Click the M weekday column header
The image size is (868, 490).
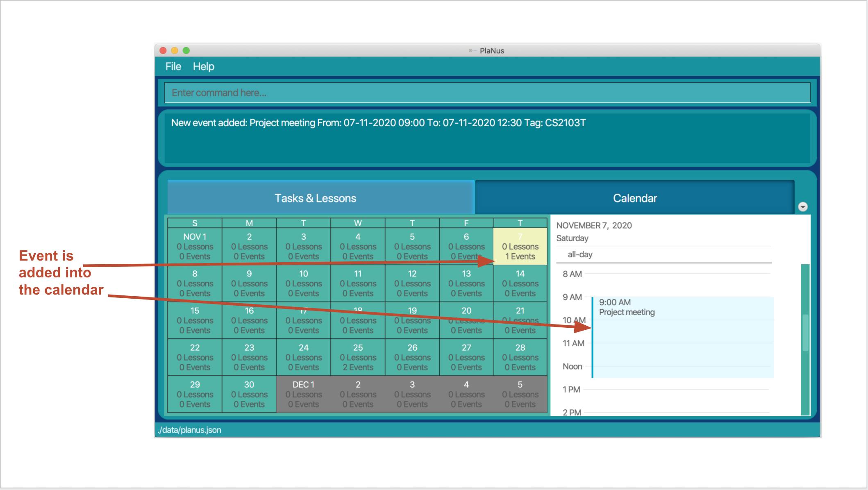pyautogui.click(x=249, y=223)
